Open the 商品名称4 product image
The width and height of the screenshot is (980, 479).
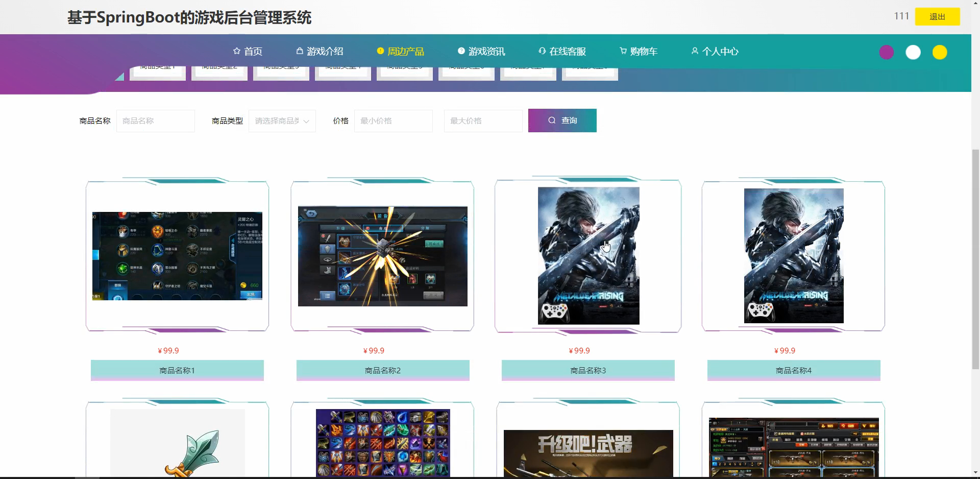794,256
